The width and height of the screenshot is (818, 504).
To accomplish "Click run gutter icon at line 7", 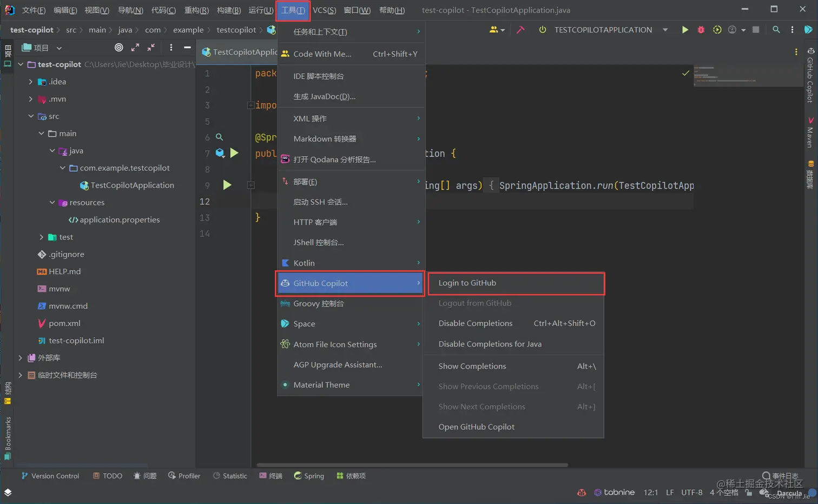I will pos(234,153).
